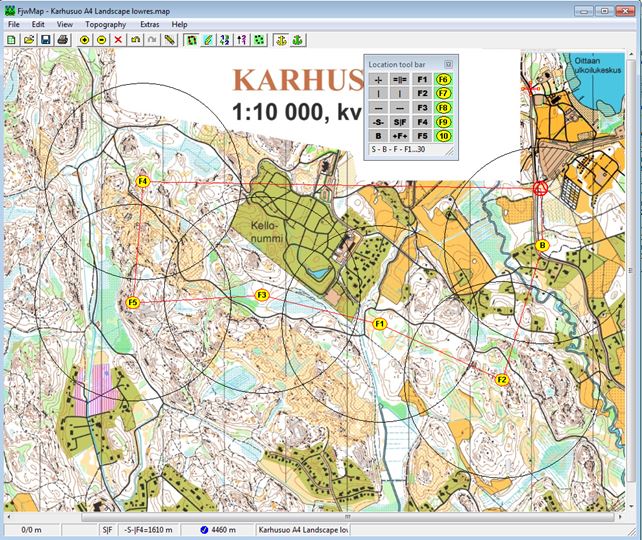Select the B location button
The image size is (642, 540).
(378, 136)
